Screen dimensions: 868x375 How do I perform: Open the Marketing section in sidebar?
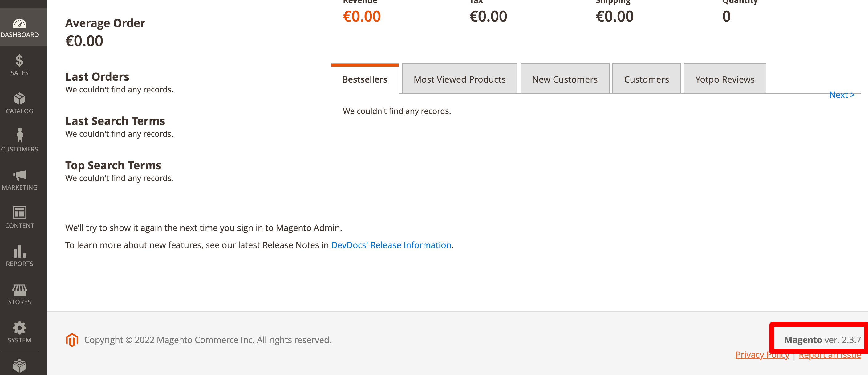pos(19,179)
